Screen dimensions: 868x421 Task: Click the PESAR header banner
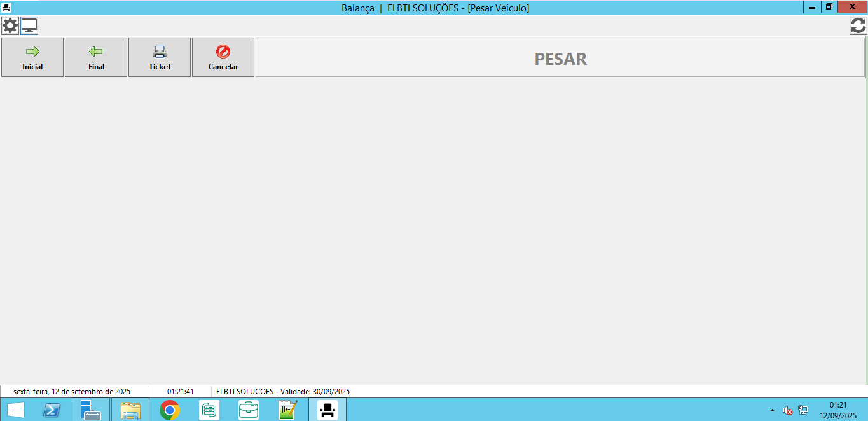[560, 59]
